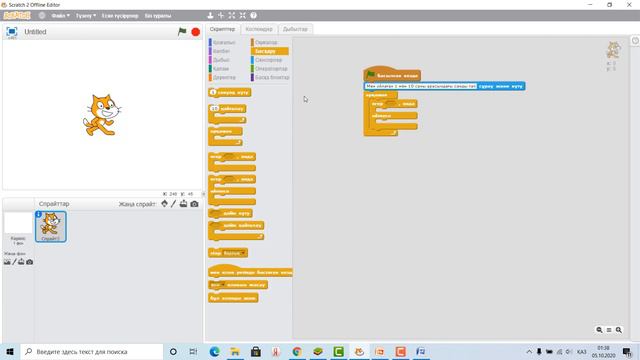Image resolution: width=640 pixels, height=360 pixels.
Task: Select the Data blocks category
Action: coord(224,77)
